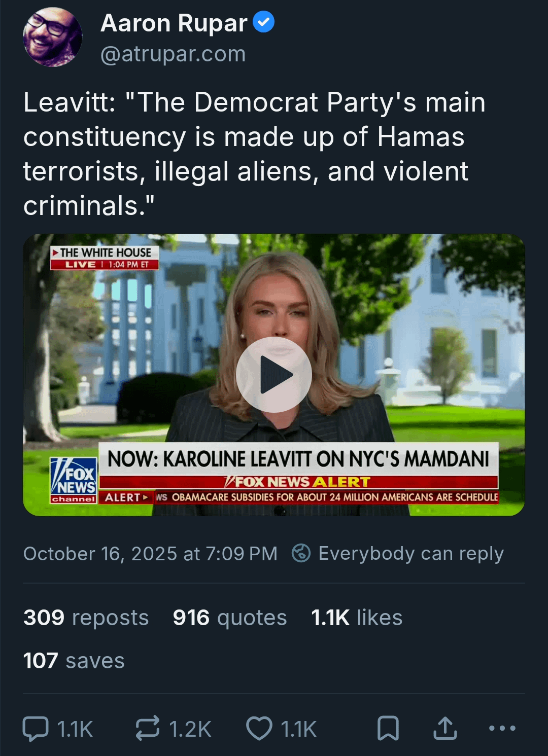Open the three-dot more options menu

(502, 729)
